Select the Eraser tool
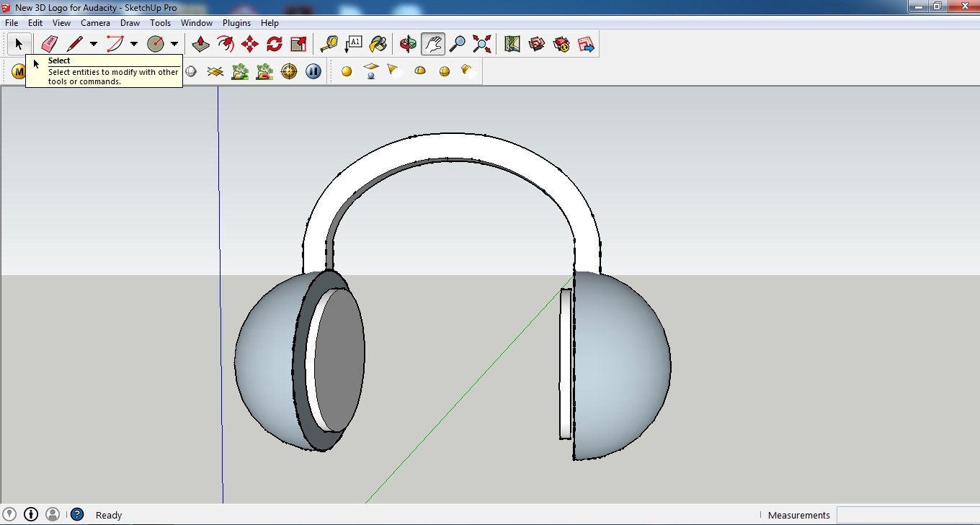980x525 pixels. (49, 44)
